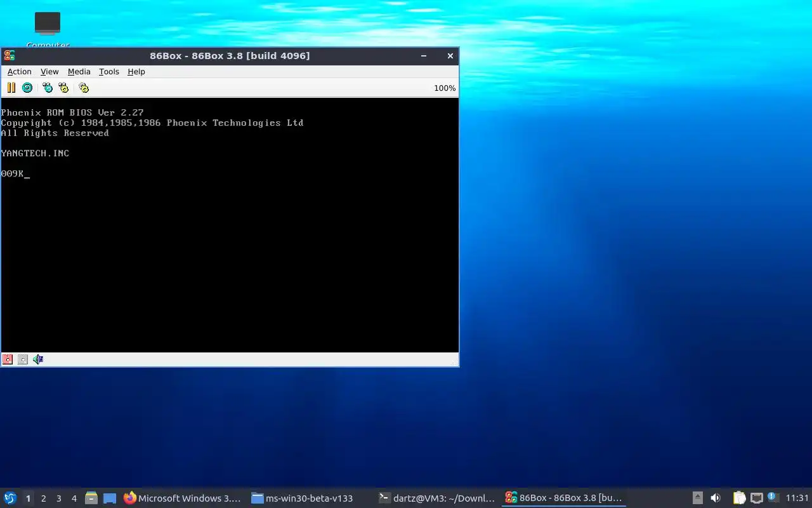
Task: Pause the emulation with the yellow pause icon
Action: tap(11, 88)
